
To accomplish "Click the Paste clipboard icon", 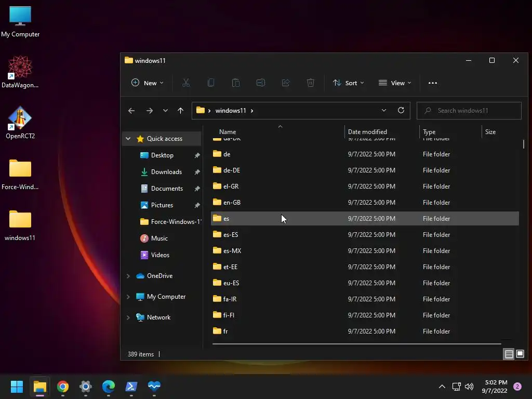I will (236, 83).
